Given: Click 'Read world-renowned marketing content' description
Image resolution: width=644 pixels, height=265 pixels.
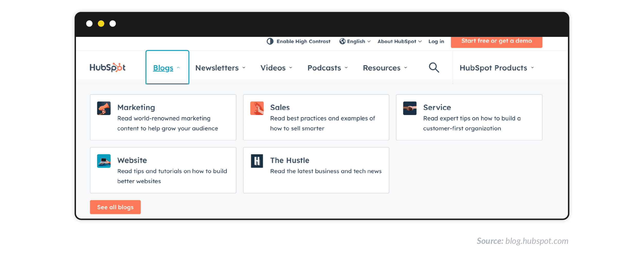Looking at the screenshot, I should coord(168,123).
